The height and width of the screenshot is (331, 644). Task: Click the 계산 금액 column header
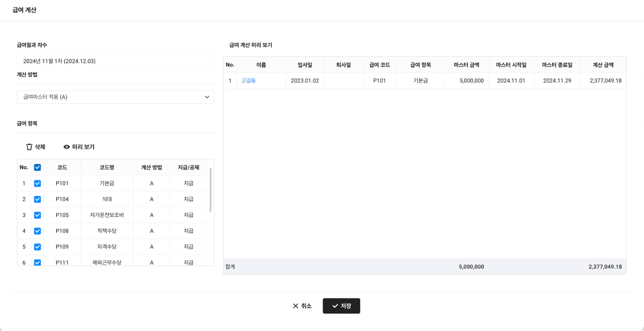(603, 65)
